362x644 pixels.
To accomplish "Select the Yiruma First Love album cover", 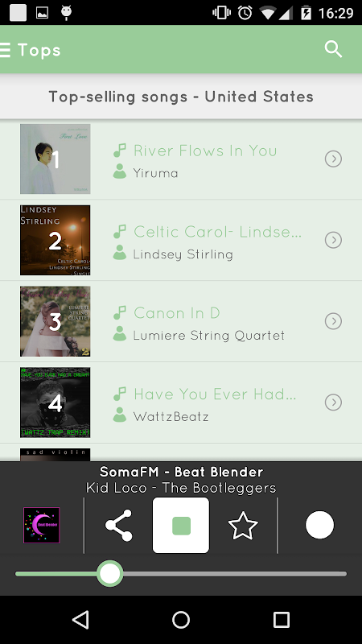I will (x=55, y=159).
